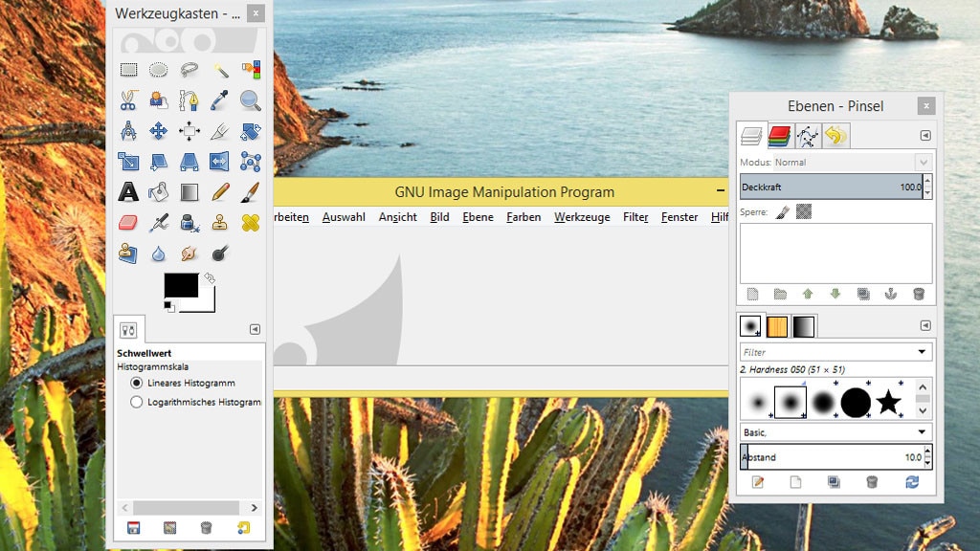Switch to the Channels tab in dock
This screenshot has width=980, height=551.
[779, 136]
